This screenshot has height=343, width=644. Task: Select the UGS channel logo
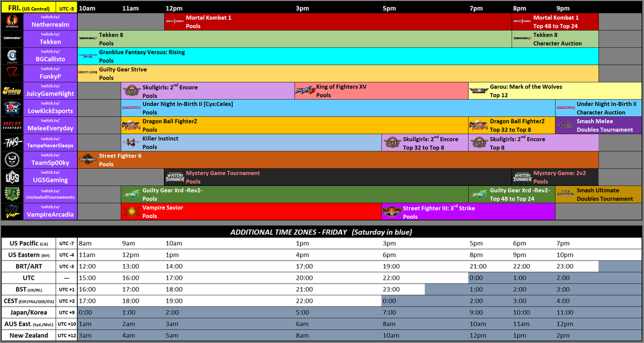(x=12, y=177)
